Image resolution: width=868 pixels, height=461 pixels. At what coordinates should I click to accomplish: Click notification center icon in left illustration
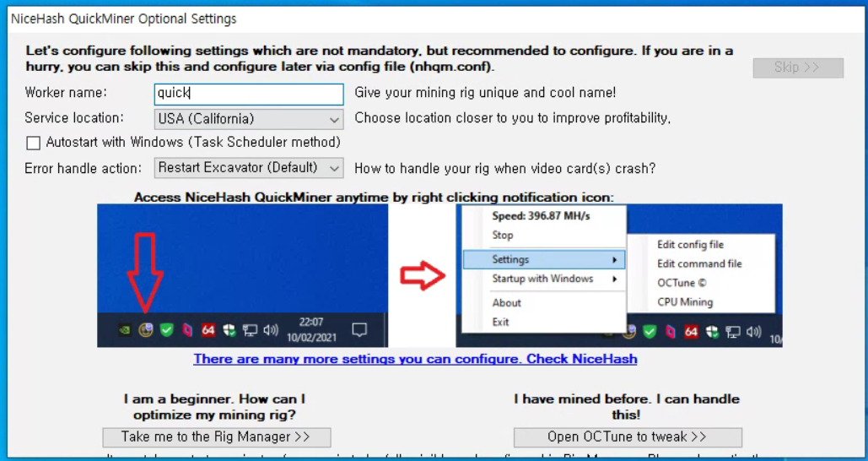tap(359, 330)
